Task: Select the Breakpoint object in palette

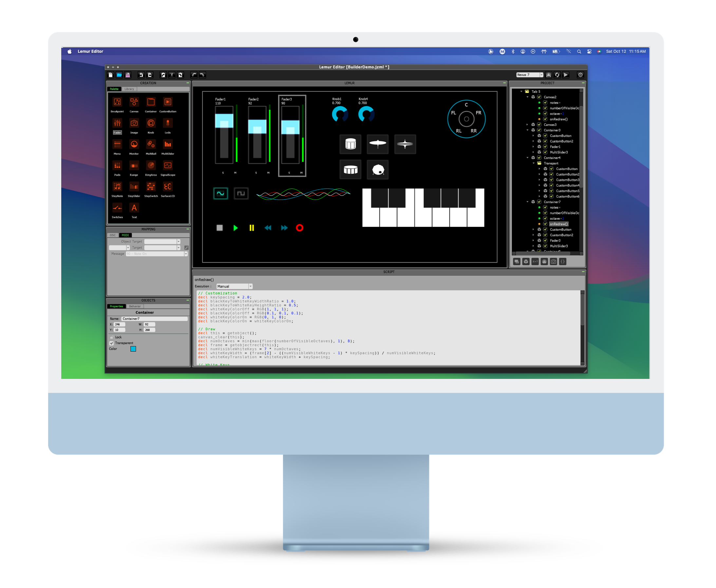Action: 117,102
